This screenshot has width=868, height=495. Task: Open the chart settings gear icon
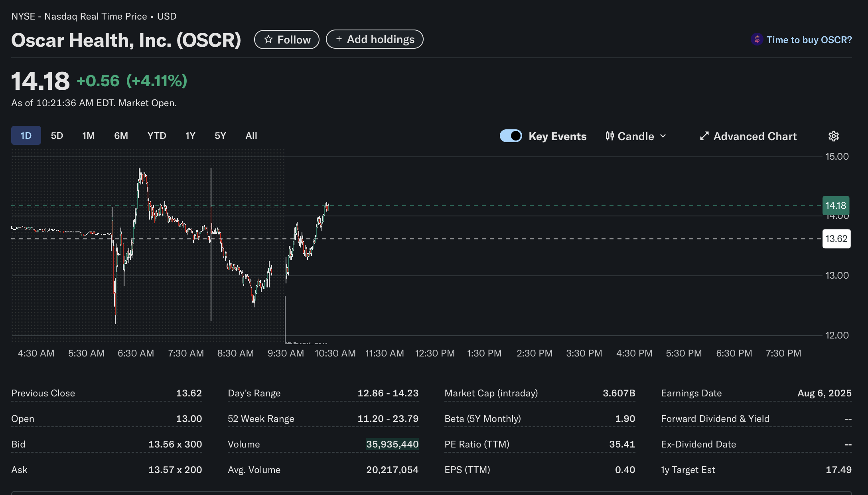click(833, 136)
